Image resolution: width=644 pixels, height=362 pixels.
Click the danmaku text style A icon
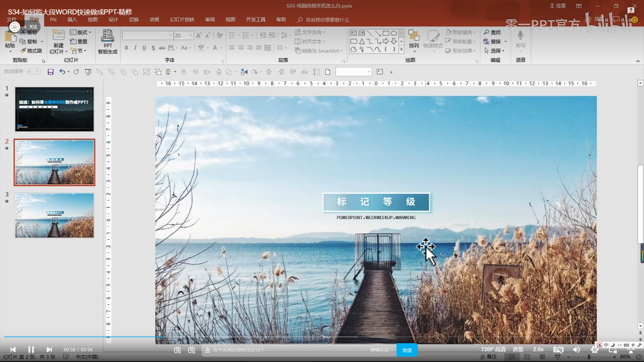point(208,350)
